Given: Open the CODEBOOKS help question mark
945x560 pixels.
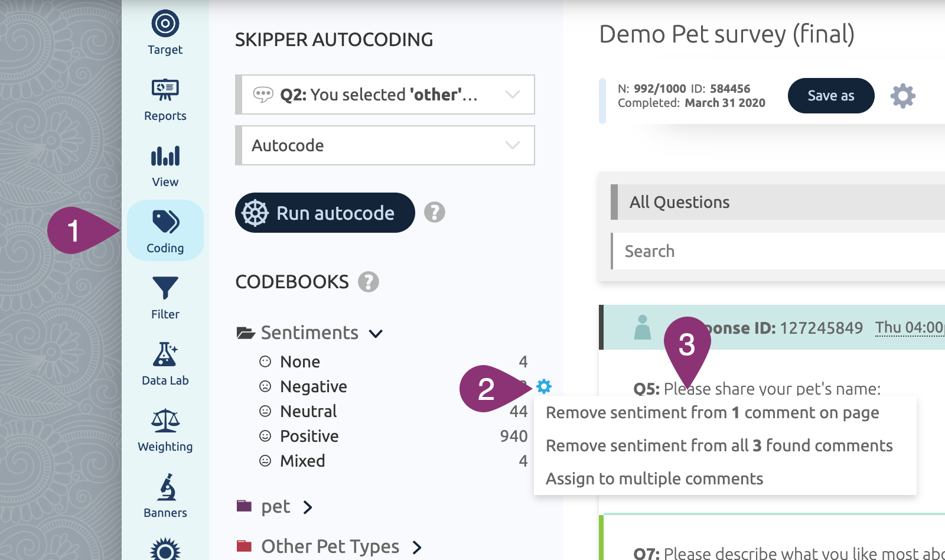Looking at the screenshot, I should tap(368, 282).
